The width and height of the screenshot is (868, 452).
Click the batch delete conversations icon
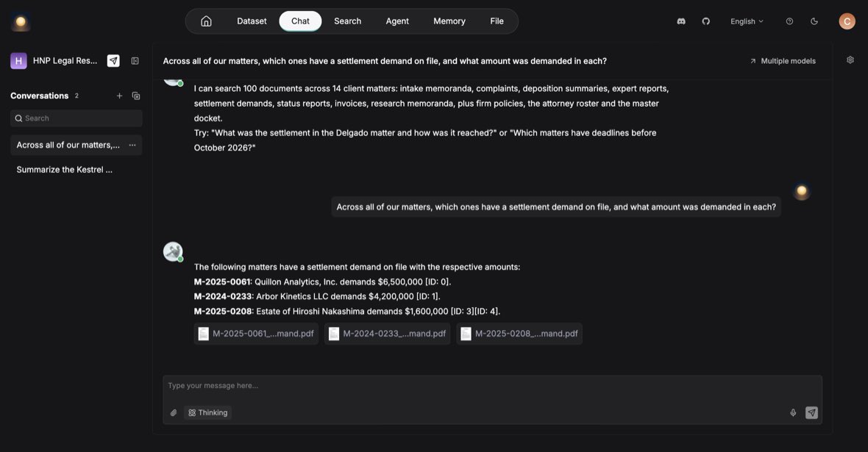point(136,96)
